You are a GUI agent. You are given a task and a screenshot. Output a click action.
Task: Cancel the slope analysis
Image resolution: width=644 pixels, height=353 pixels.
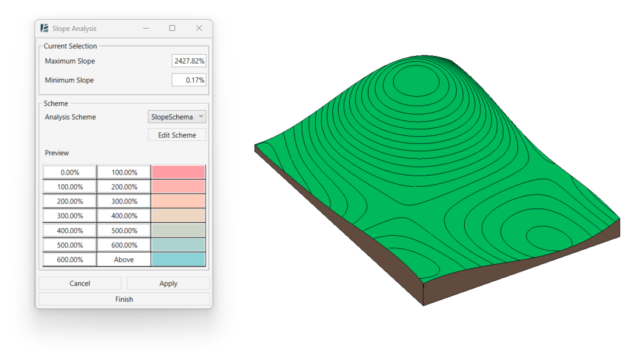[80, 284]
